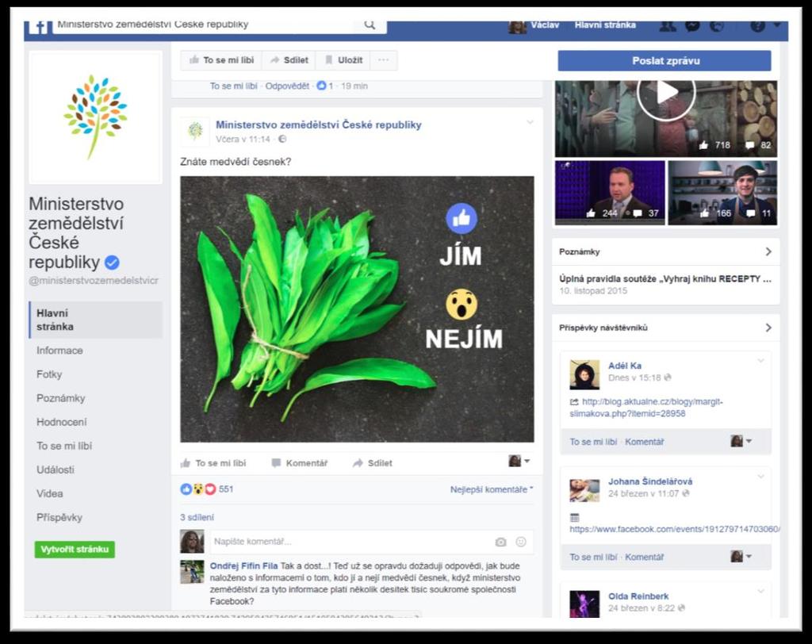Viewport: 812px width, 644px height.
Task: Click the Facebook logo icon
Action: click(x=39, y=28)
